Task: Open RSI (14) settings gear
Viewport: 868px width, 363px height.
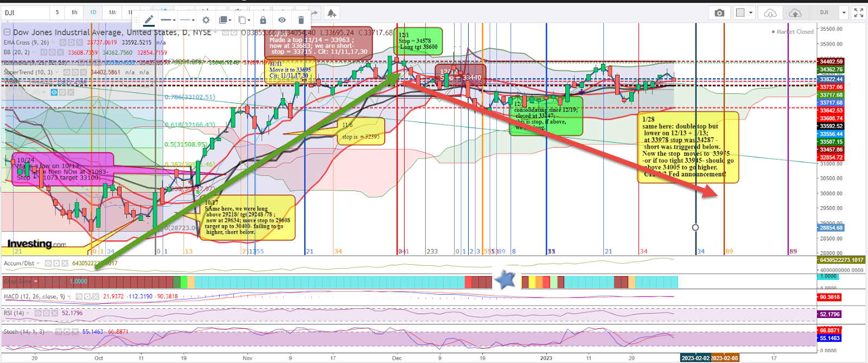Action: (46, 313)
